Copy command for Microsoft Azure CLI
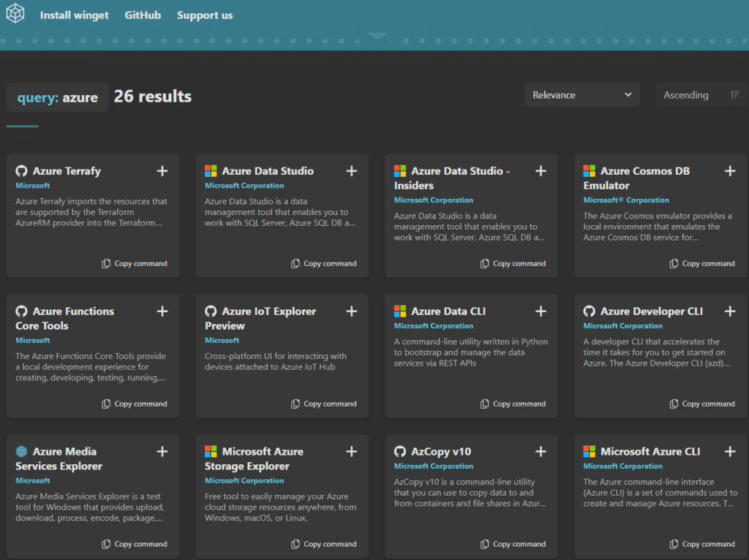Screen dimensions: 749x560 click(x=702, y=544)
